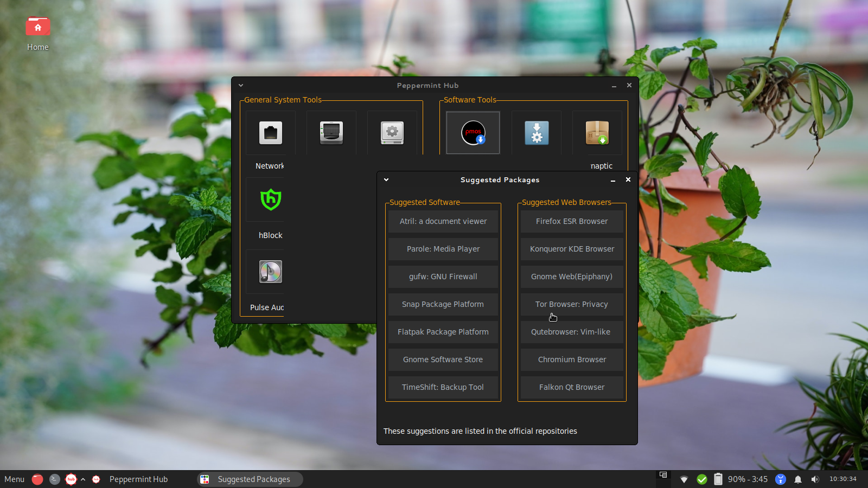Open the gear settings tool in General System Tools
This screenshot has width=868, height=488.
coord(392,133)
